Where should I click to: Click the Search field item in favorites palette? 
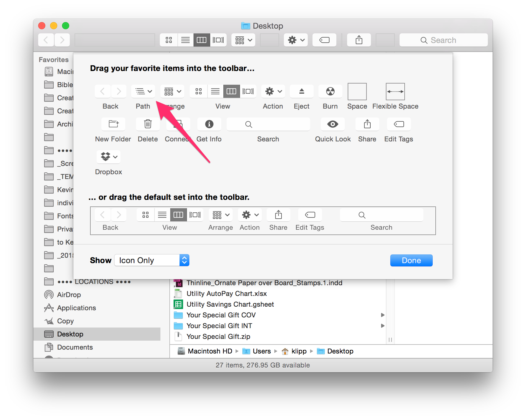pyautogui.click(x=268, y=124)
